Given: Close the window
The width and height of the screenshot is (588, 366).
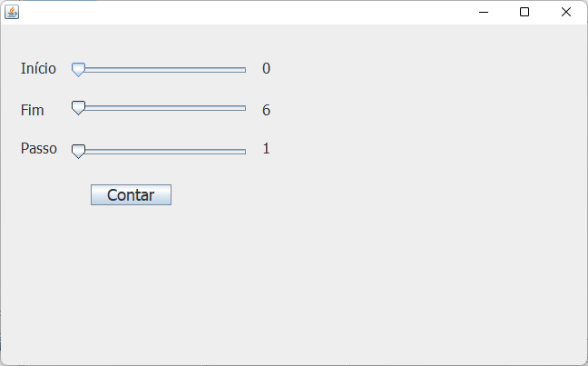Looking at the screenshot, I should (x=566, y=12).
